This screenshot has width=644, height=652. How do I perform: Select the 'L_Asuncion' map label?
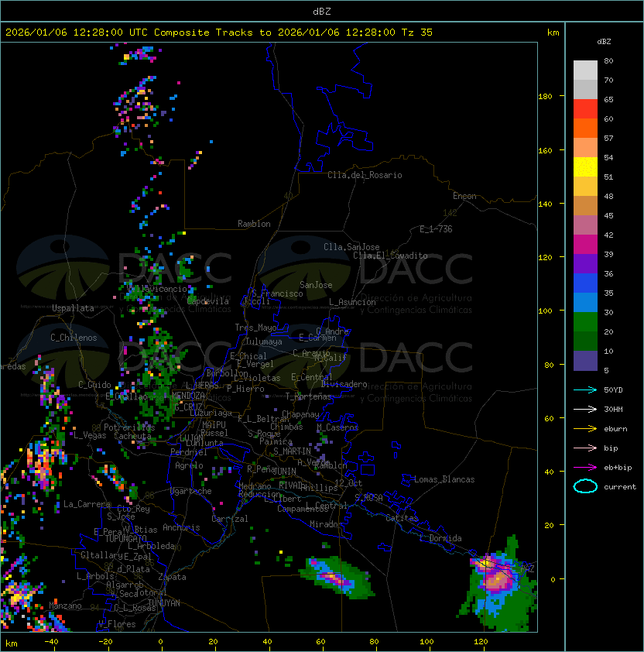[352, 302]
